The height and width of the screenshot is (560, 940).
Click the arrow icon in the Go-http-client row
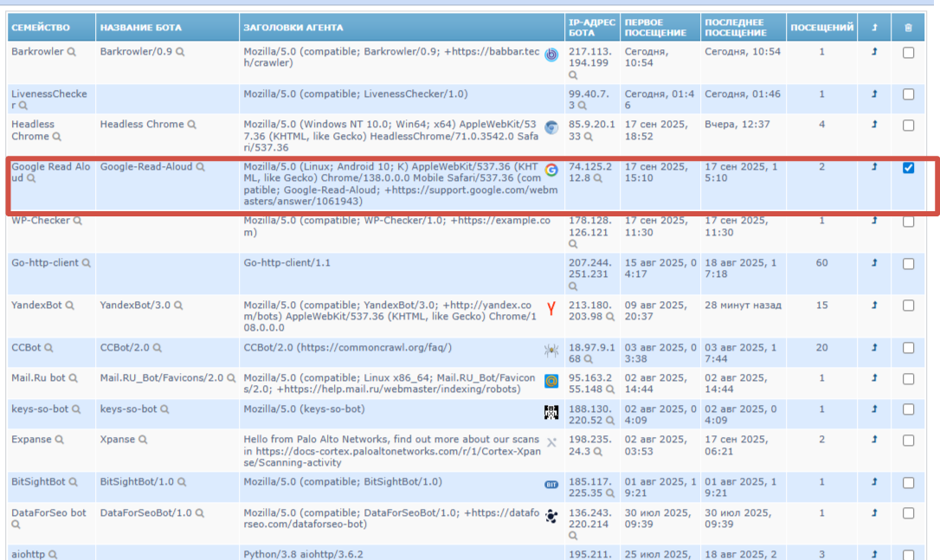coord(874,263)
